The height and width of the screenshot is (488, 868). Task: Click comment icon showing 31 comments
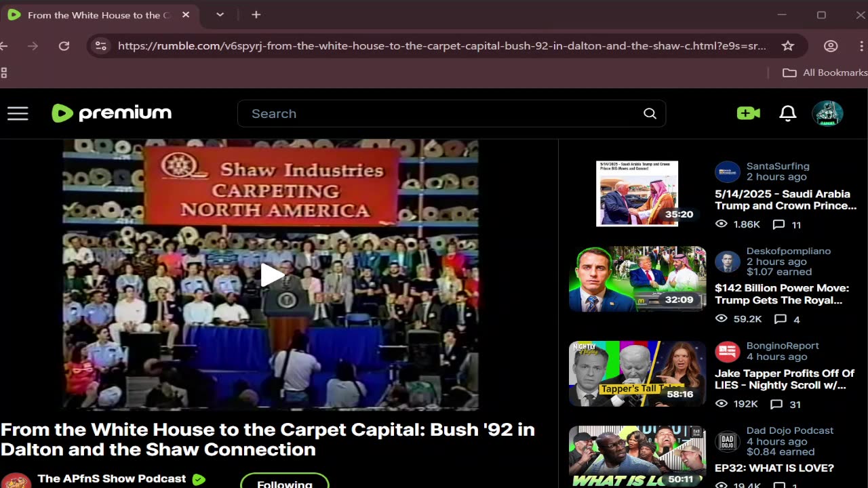(x=776, y=404)
